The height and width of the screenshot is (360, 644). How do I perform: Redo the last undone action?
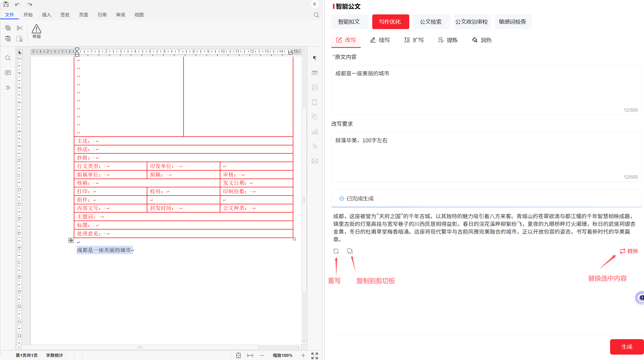coord(30,4)
